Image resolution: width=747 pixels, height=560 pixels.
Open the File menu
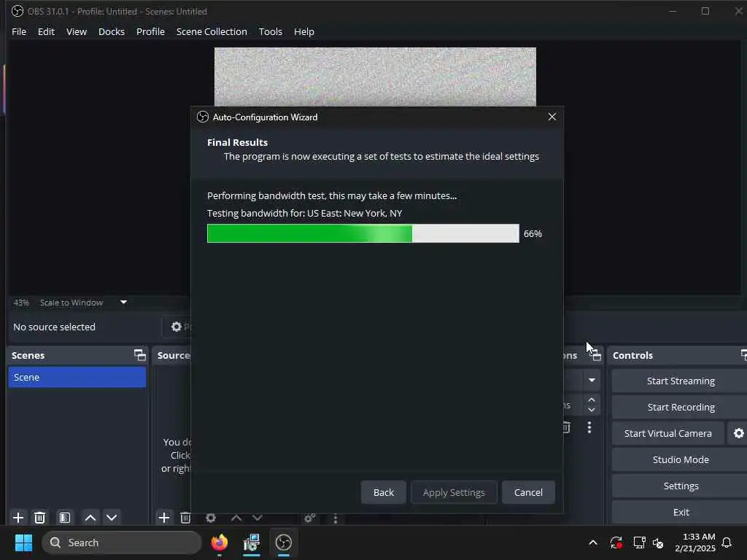click(x=19, y=31)
